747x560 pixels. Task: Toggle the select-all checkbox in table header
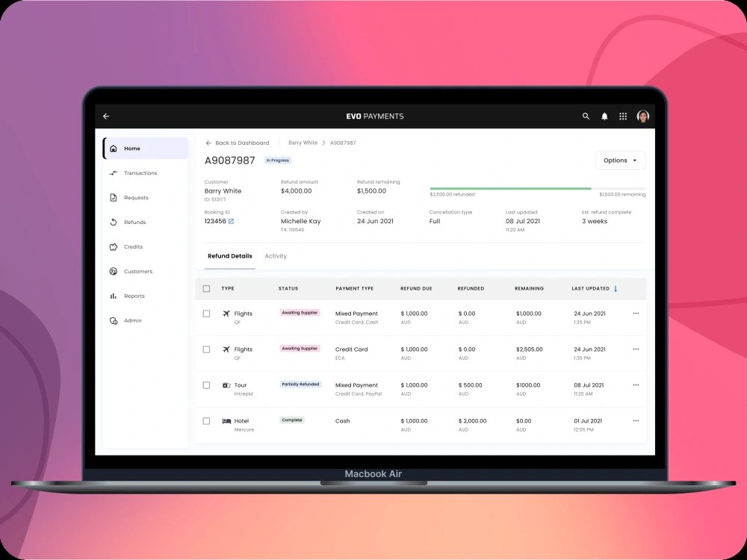point(206,288)
